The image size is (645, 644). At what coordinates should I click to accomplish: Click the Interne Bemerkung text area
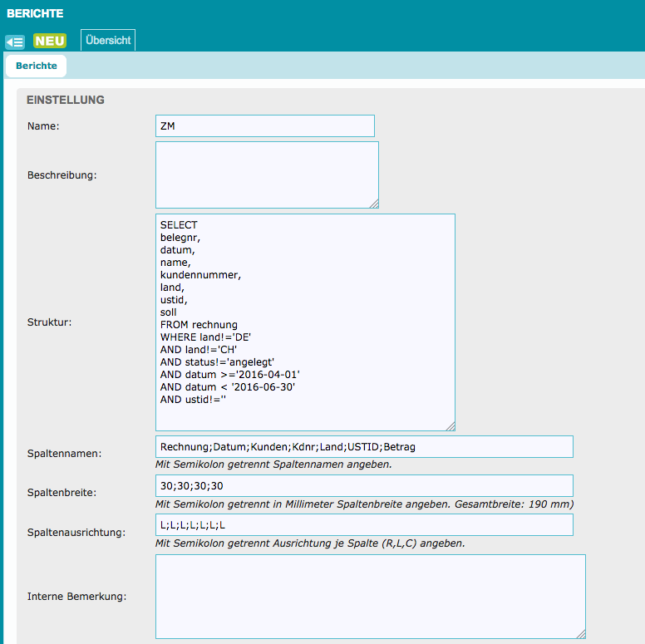coord(370,597)
